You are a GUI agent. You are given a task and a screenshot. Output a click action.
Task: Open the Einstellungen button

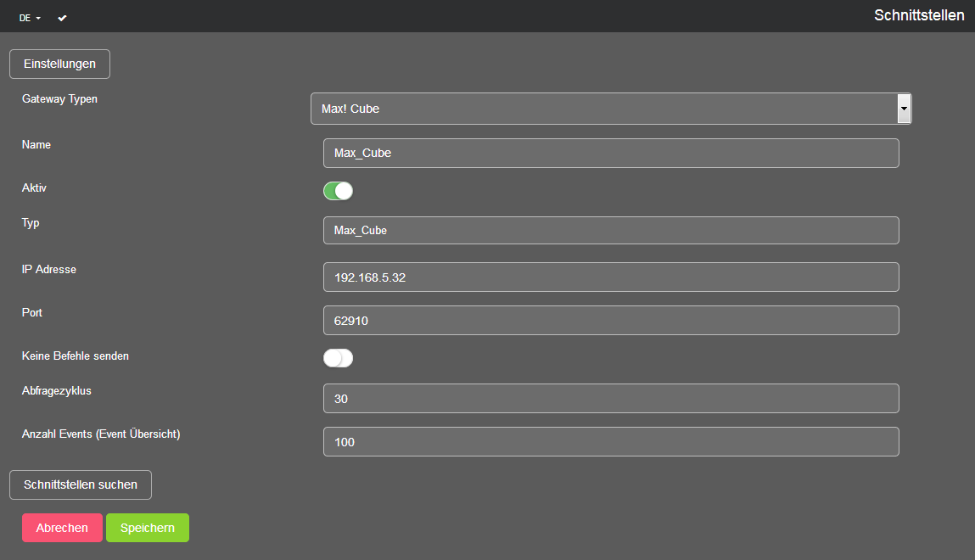pos(59,64)
